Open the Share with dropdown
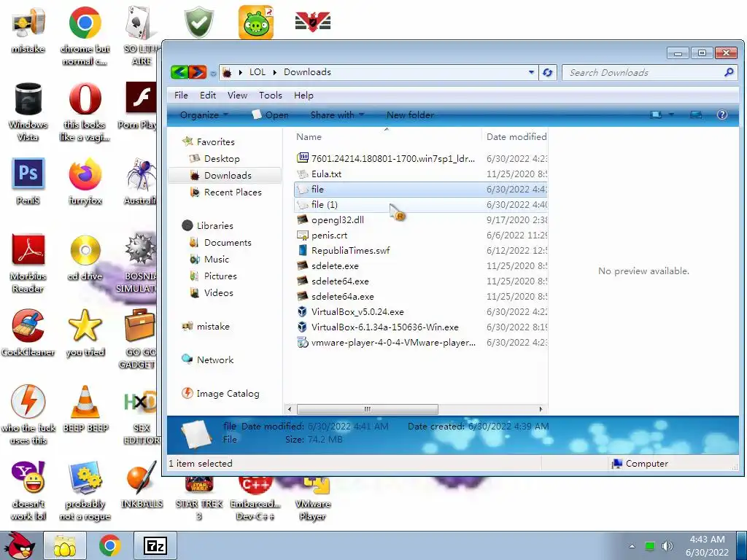The image size is (747, 560). (x=337, y=114)
